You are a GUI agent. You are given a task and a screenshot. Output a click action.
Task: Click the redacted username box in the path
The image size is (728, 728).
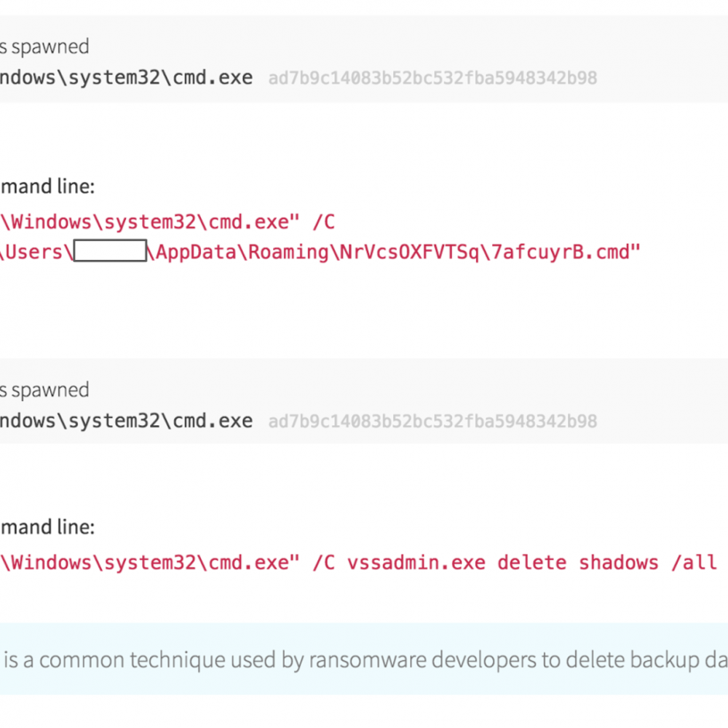(111, 251)
